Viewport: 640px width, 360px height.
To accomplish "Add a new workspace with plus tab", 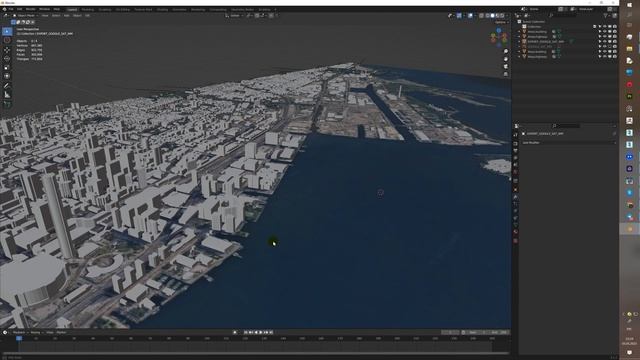I will pyautogui.click(x=275, y=9).
